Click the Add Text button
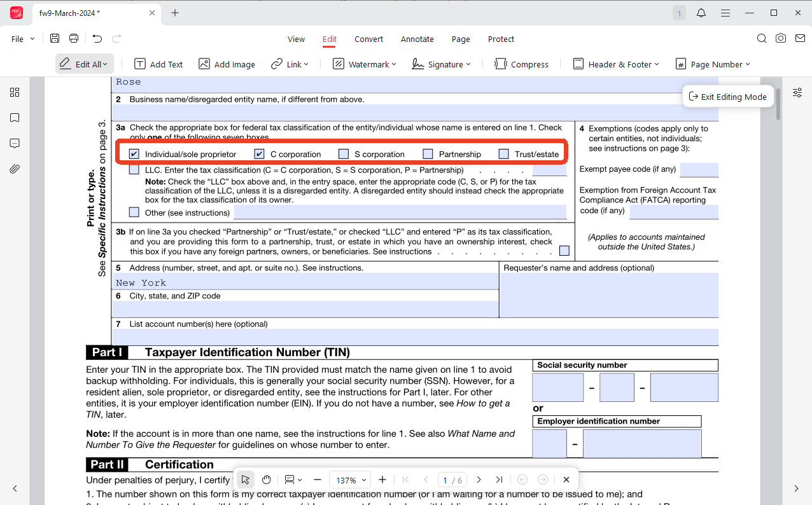The height and width of the screenshot is (505, 812). click(x=158, y=64)
